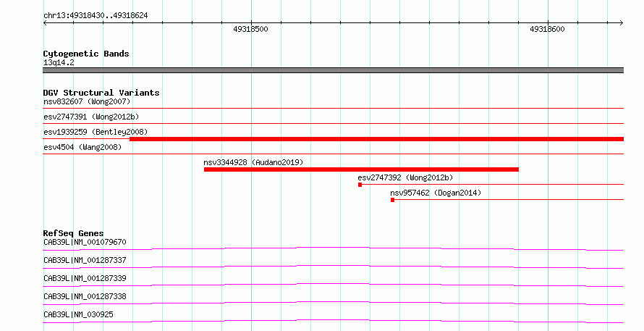Click transcript CAB39L|NM_001079670 label
The width and height of the screenshot is (644, 331).
[85, 242]
